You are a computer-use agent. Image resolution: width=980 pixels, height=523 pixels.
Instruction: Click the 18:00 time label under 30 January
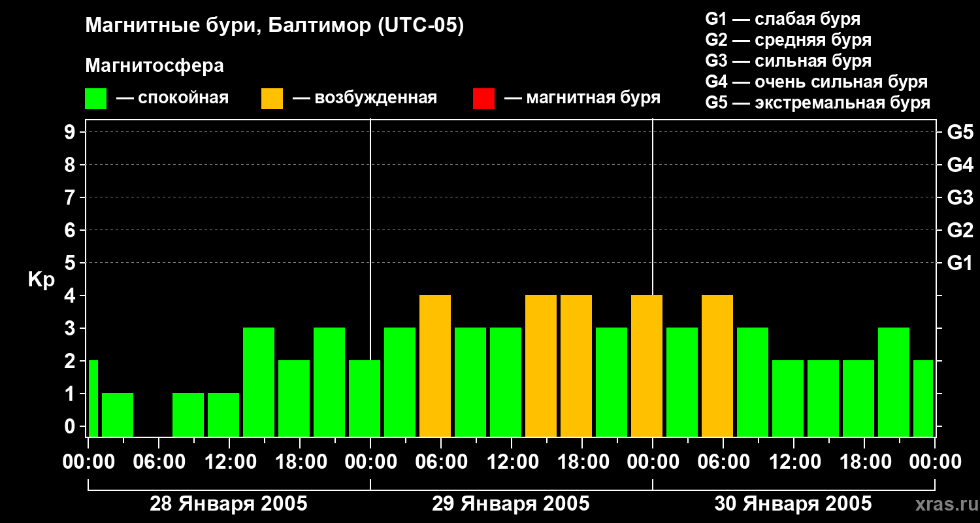point(864,462)
